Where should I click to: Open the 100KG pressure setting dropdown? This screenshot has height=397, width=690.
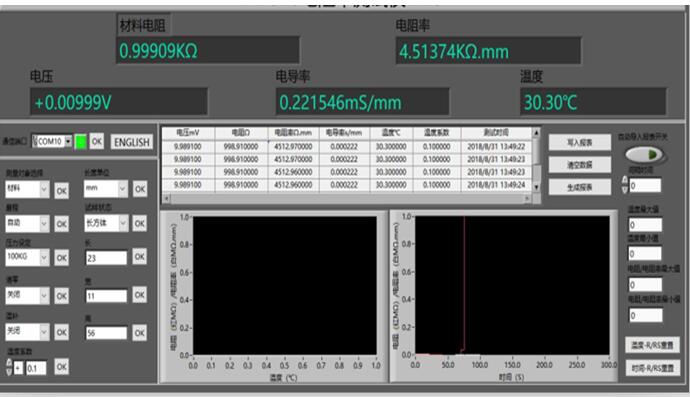(44, 257)
